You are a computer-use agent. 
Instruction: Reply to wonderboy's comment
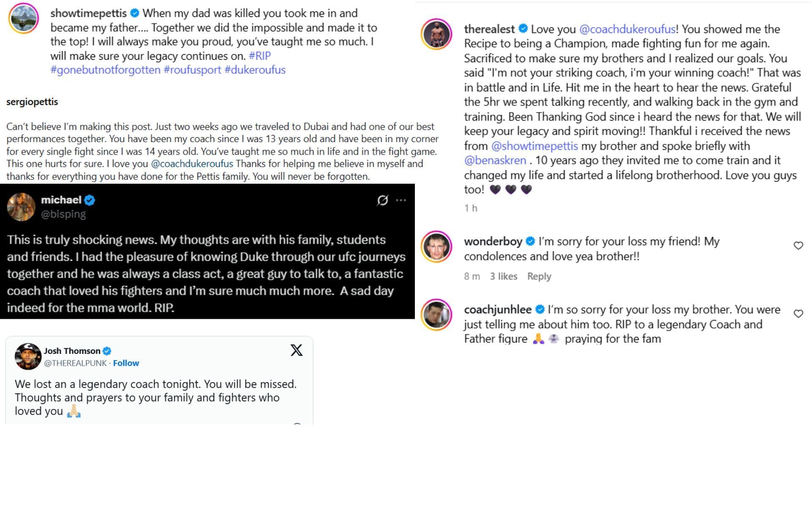[539, 276]
